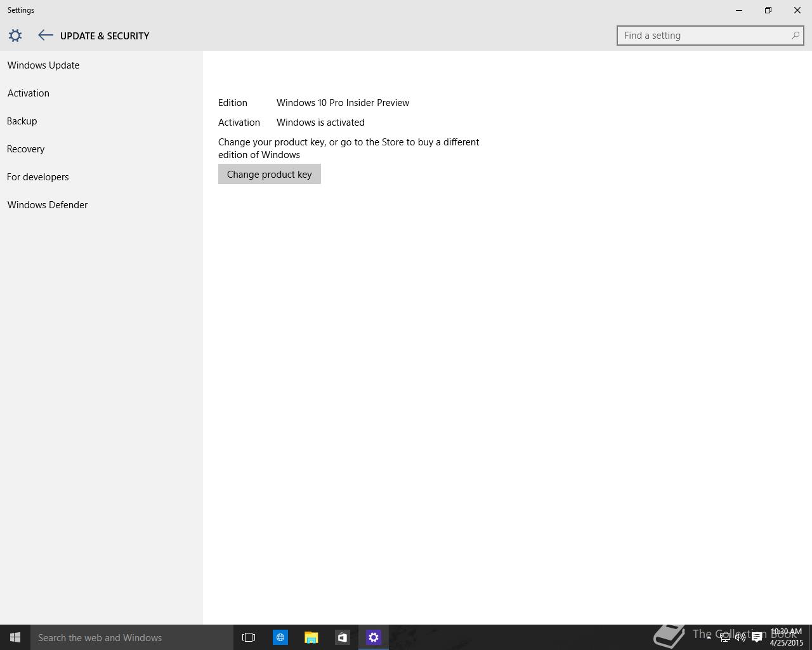
Task: Click the Change product key button
Action: tap(270, 174)
